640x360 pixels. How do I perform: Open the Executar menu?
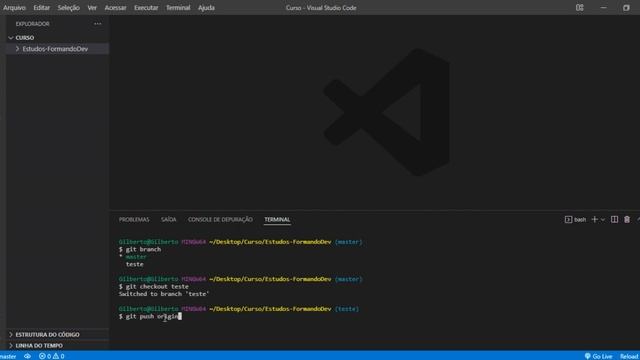pyautogui.click(x=146, y=8)
